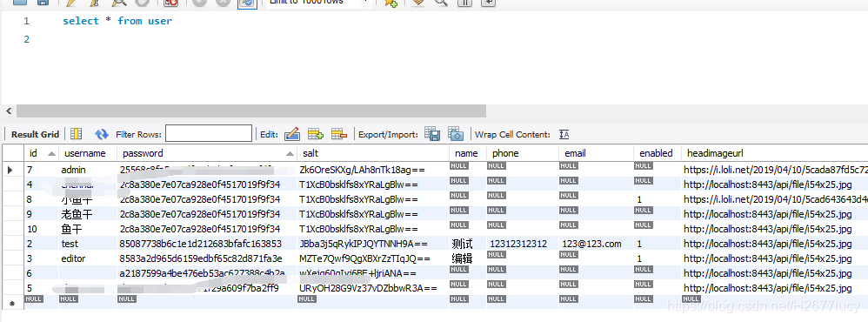868x322 pixels.
Task: Sort by the name column header
Action: tap(468, 153)
